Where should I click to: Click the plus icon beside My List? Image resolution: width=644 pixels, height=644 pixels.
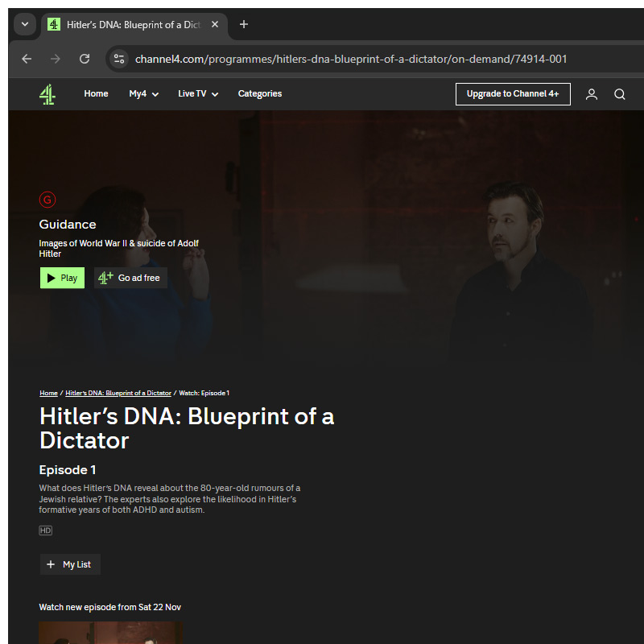[x=51, y=564]
